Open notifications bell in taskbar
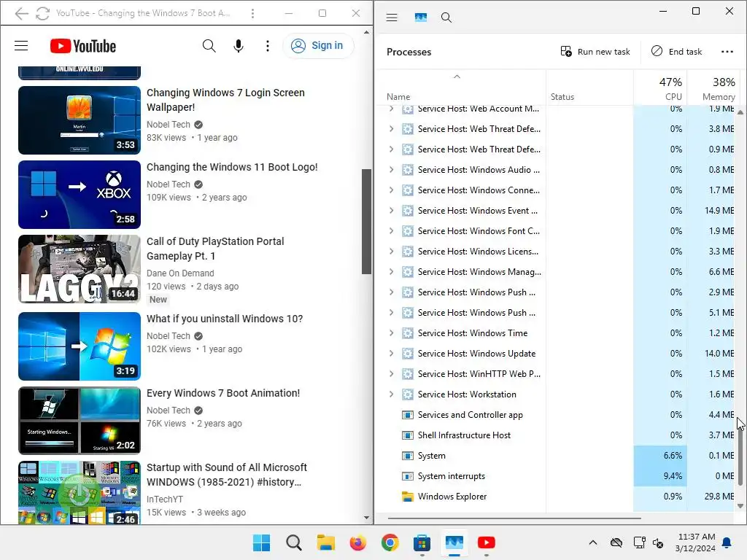Viewport: 747px width, 560px height. click(x=727, y=542)
